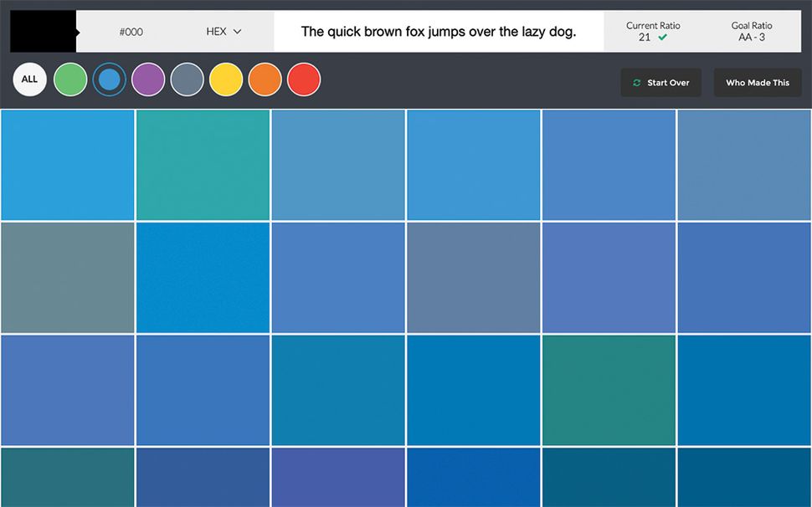Click the refresh icon inside Start Over
The height and width of the screenshot is (507, 812).
click(635, 83)
